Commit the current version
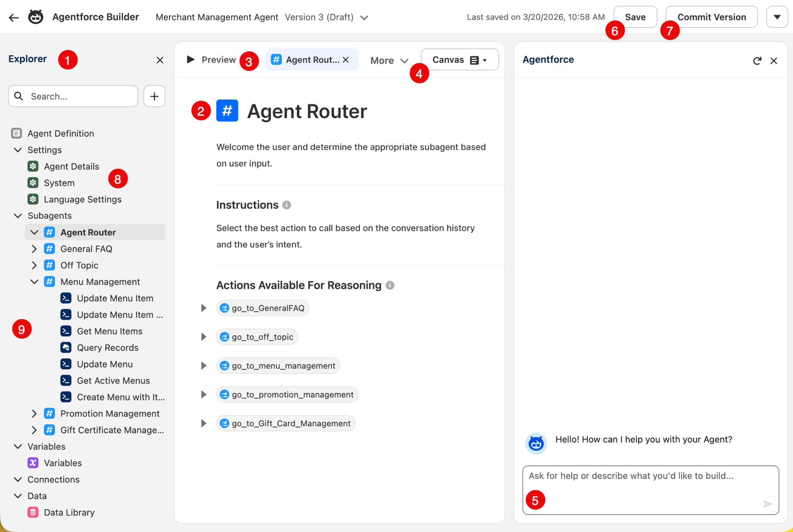This screenshot has height=532, width=793. click(x=712, y=17)
